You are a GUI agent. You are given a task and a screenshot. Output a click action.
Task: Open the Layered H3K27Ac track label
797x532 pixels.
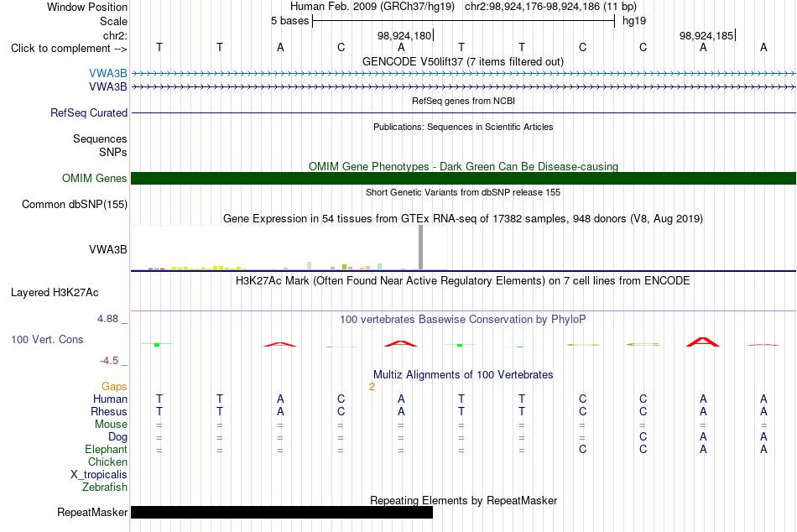click(x=55, y=293)
